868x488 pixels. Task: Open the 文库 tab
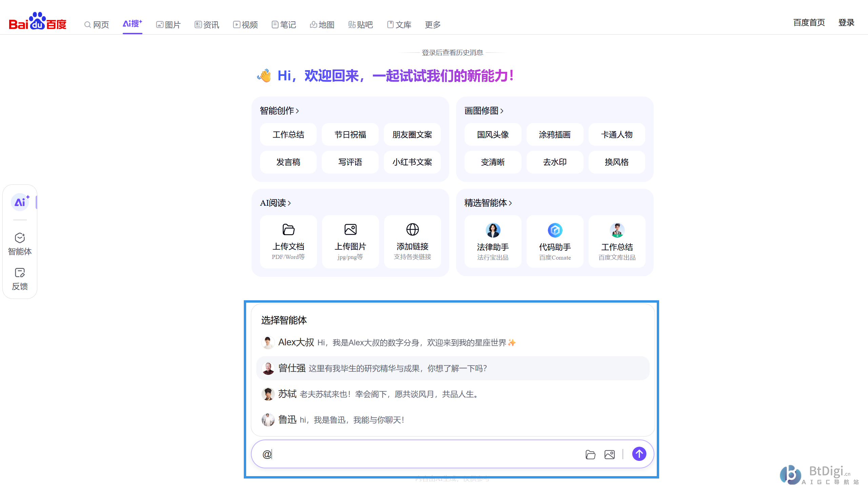[x=399, y=25]
